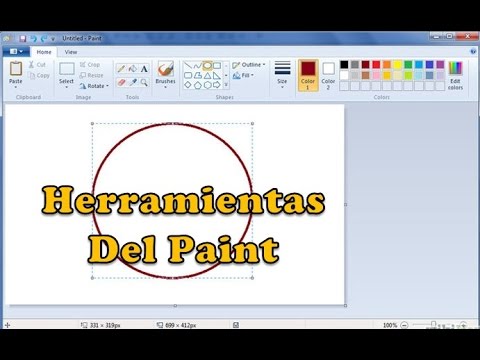This screenshot has width=480, height=360.
Task: Select the Curve shape
Action: tap(198, 65)
